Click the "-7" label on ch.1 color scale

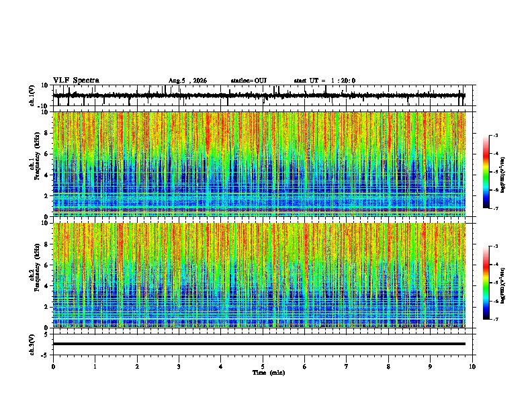[x=495, y=208]
